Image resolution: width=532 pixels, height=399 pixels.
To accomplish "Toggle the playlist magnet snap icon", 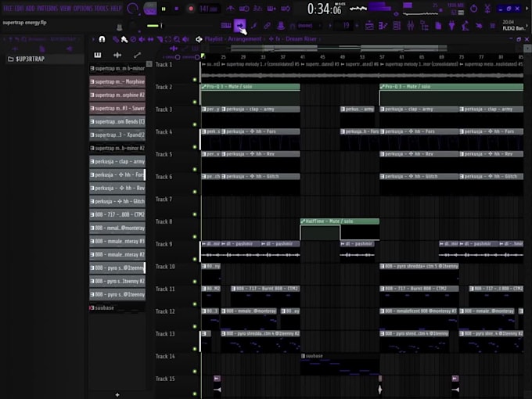I will click(102, 39).
